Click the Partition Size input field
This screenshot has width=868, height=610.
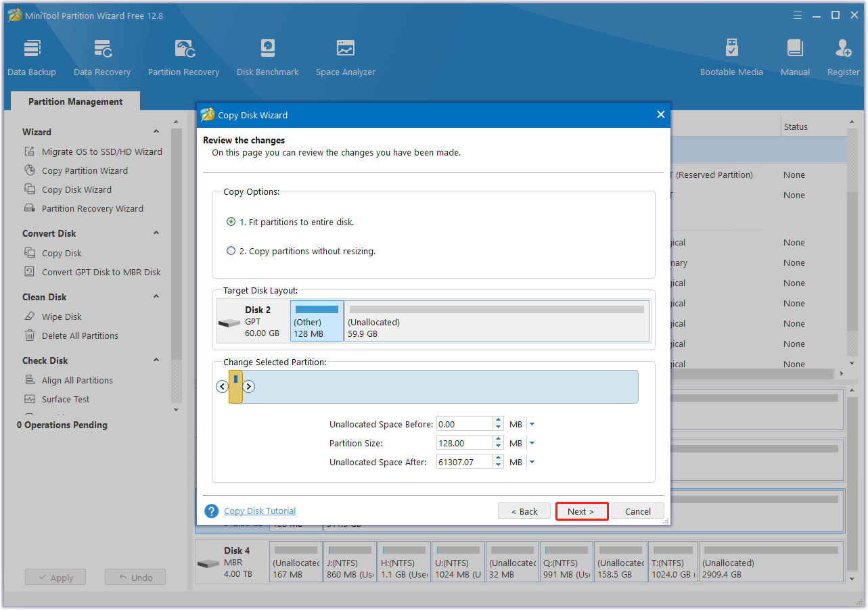pos(465,443)
